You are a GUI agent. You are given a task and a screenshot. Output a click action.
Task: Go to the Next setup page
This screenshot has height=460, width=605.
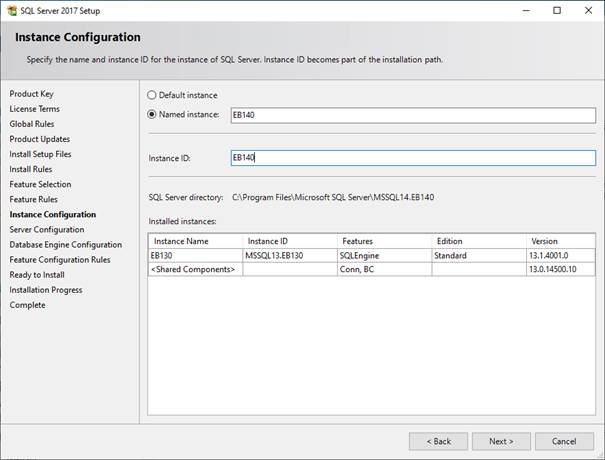click(x=501, y=441)
